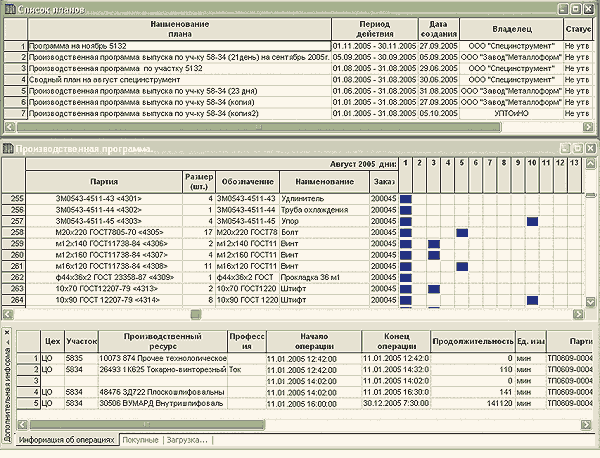Click the schedule horizontal scrollbar thumb

tap(196, 315)
